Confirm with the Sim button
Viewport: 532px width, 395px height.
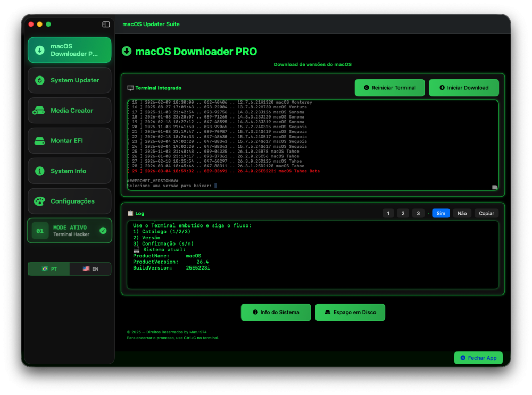[440, 213]
